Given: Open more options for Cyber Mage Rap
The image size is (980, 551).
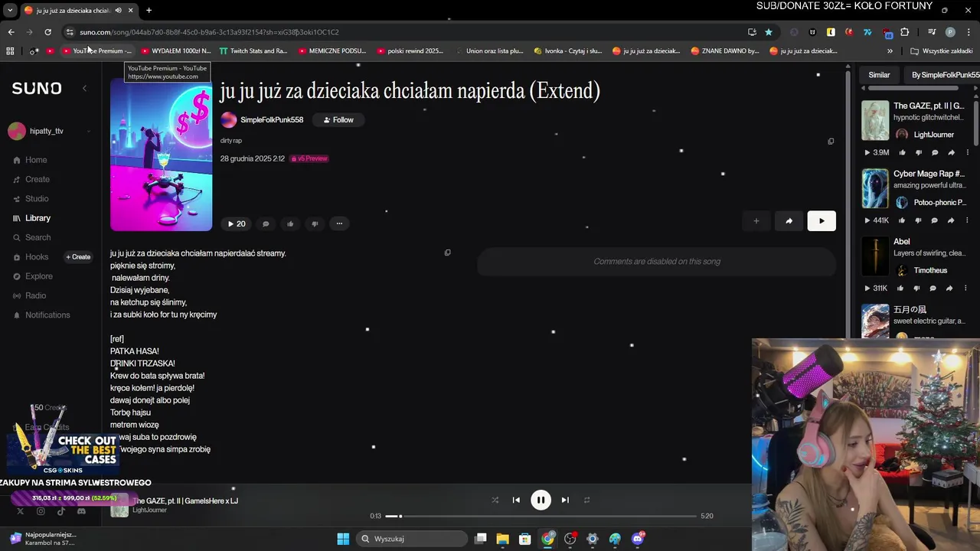Looking at the screenshot, I should 967,220.
